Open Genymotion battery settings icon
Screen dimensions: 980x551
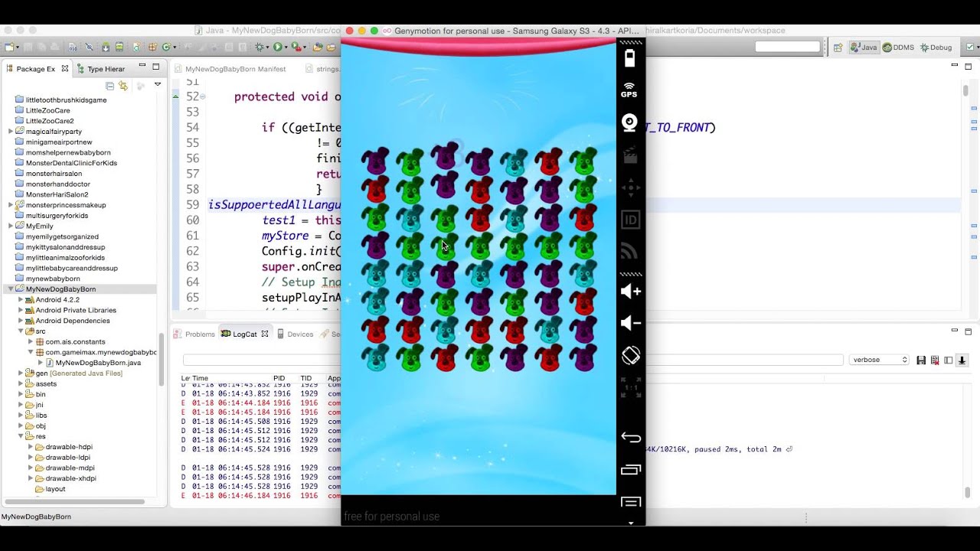click(x=630, y=59)
